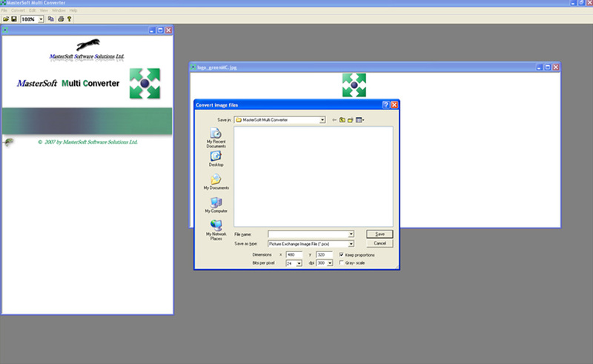Click the dialog's question mark help button
593x364 pixels.
[385, 105]
